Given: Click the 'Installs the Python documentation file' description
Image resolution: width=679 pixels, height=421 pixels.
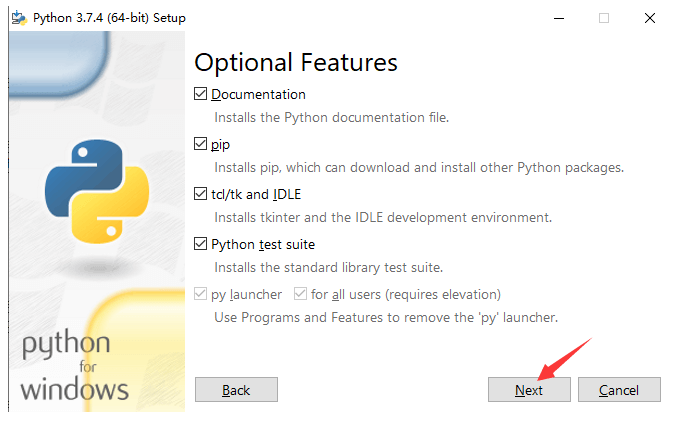Looking at the screenshot, I should point(332,117).
